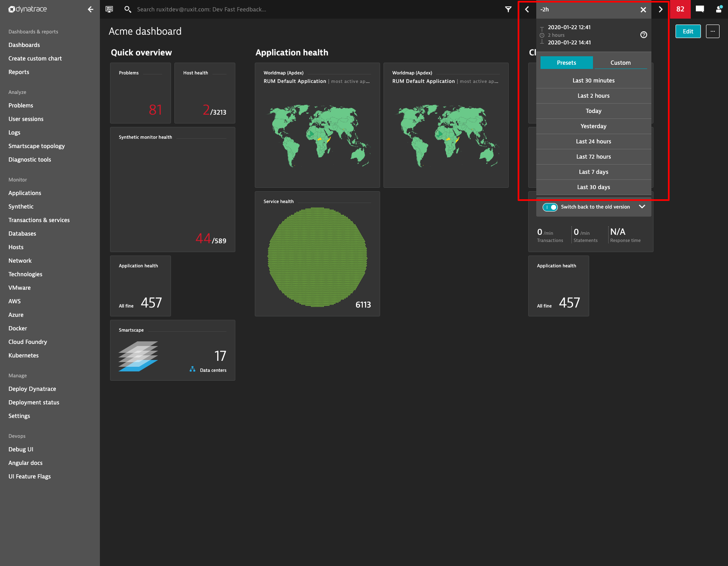Open Deploy Dynatrace
Viewport: 728px width, 566px height.
coord(32,389)
